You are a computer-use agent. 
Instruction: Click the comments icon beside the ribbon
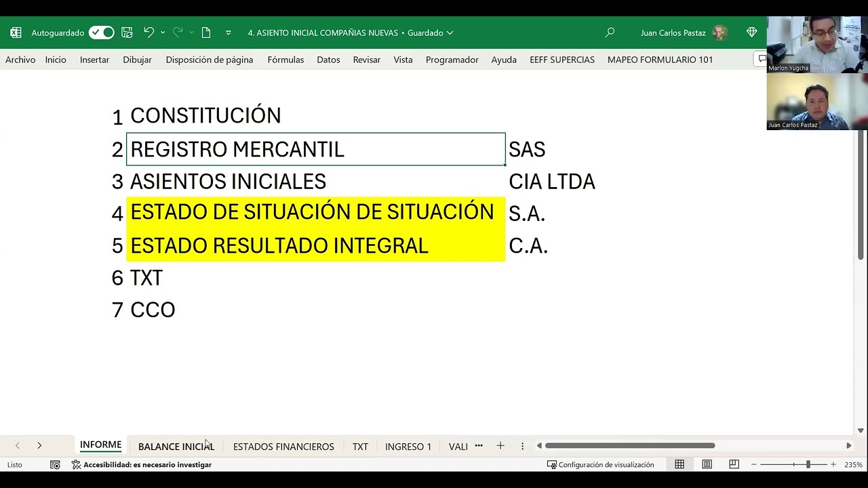pos(762,60)
